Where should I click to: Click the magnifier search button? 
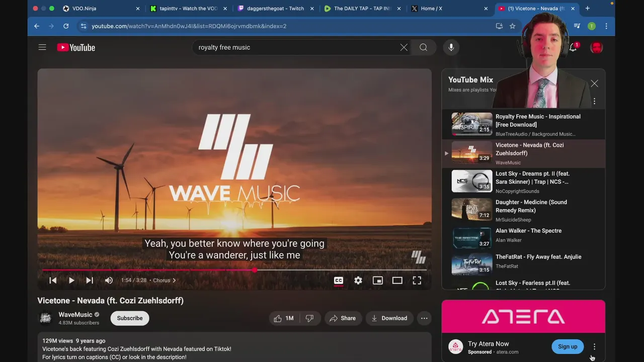click(x=424, y=47)
